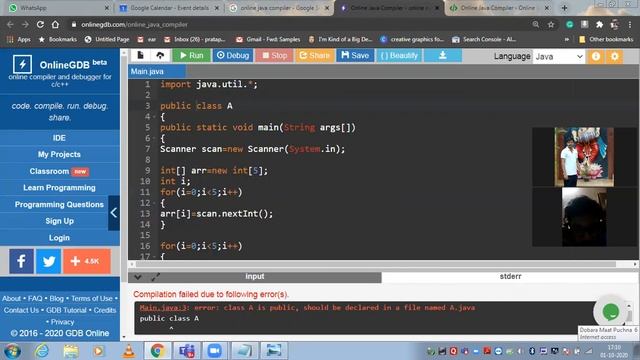Switch to the stderr console tab
640x360 pixels.
pos(510,277)
